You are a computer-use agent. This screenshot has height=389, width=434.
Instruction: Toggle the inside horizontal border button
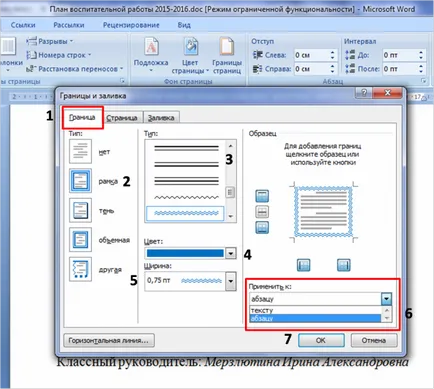262,212
